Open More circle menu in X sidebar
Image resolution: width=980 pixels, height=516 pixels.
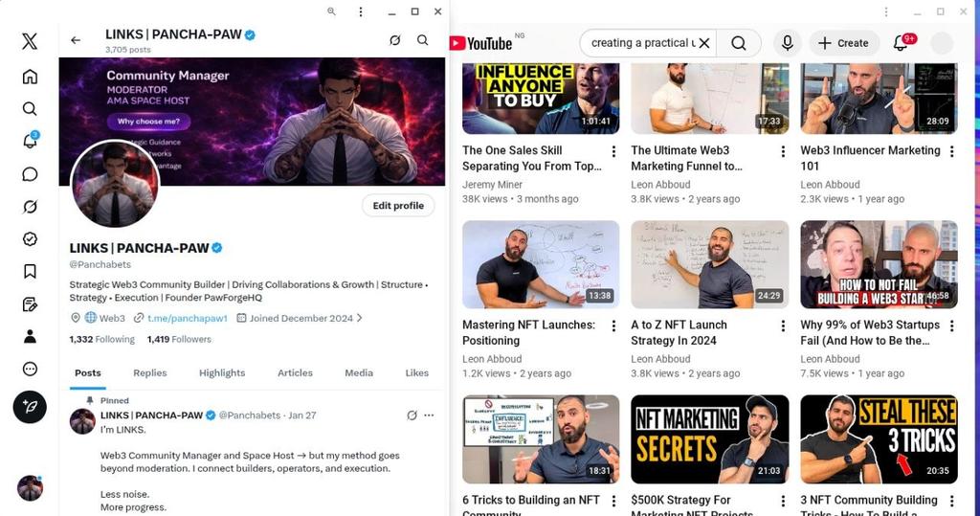(30, 369)
